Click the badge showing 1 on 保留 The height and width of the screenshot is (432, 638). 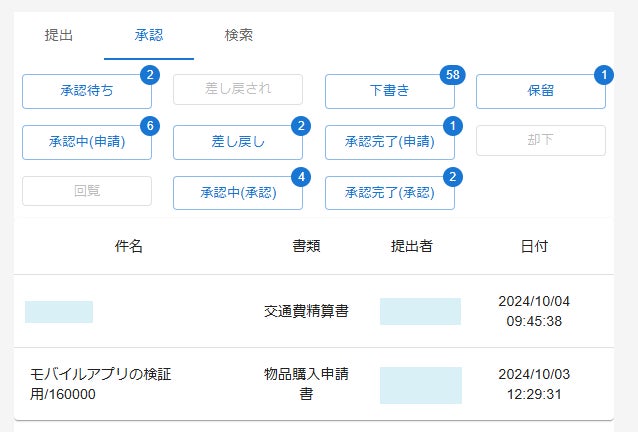click(x=603, y=75)
